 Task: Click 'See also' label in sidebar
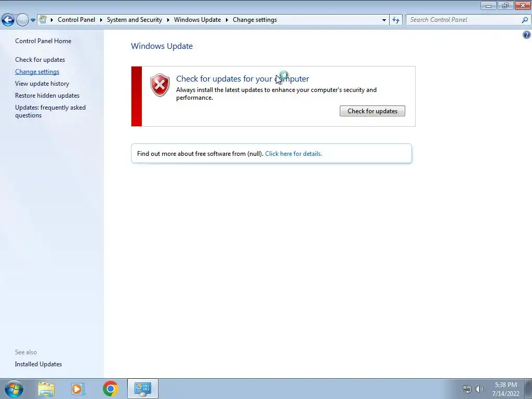[26, 352]
